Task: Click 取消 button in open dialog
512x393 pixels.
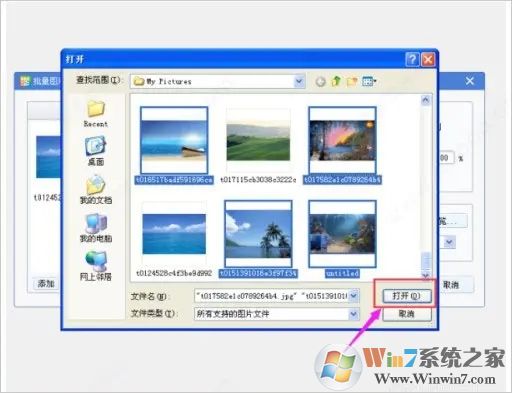Action: tap(407, 314)
